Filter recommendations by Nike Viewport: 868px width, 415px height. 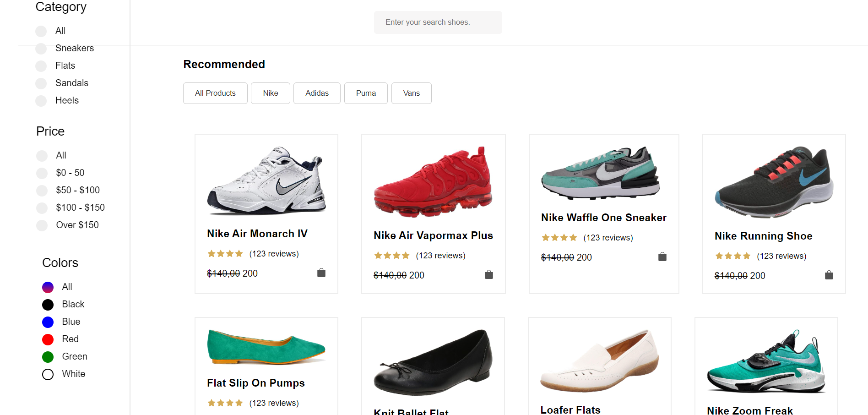(x=271, y=93)
